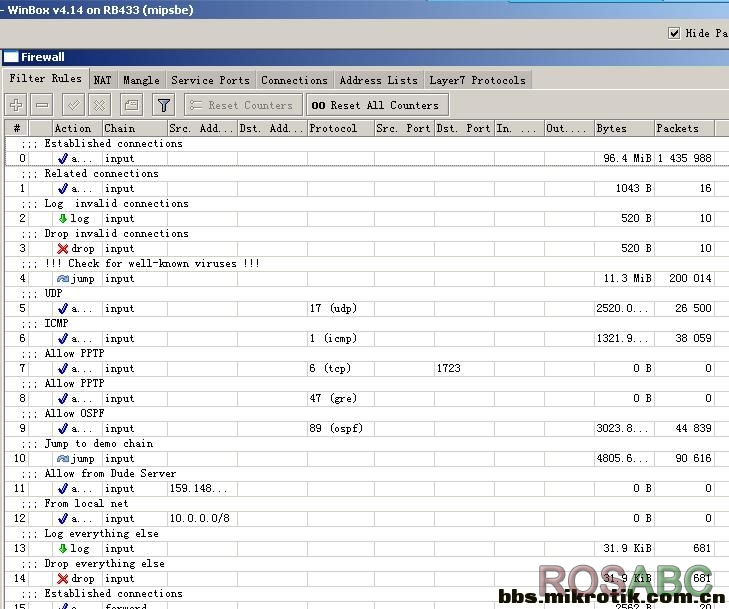Click accept icon on rule 5 udp
The width and height of the screenshot is (729, 609).
(63, 309)
